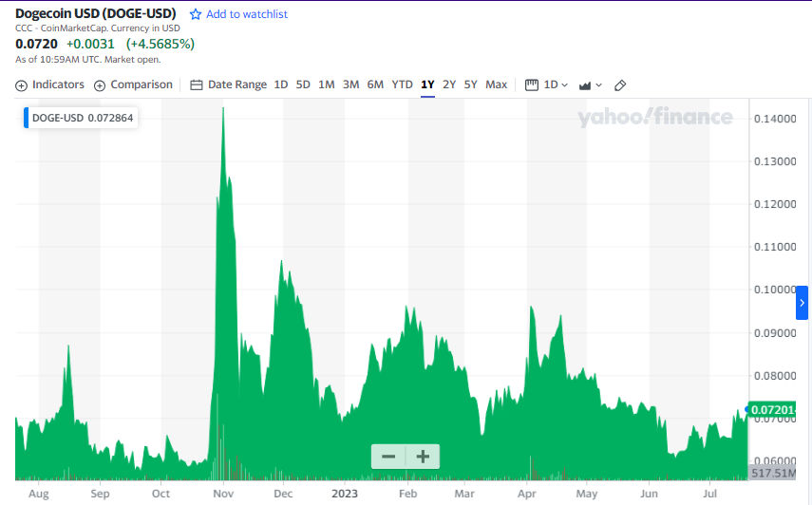Viewport: 812px width, 505px height.
Task: Click the Indicators plus icon
Action: [21, 85]
